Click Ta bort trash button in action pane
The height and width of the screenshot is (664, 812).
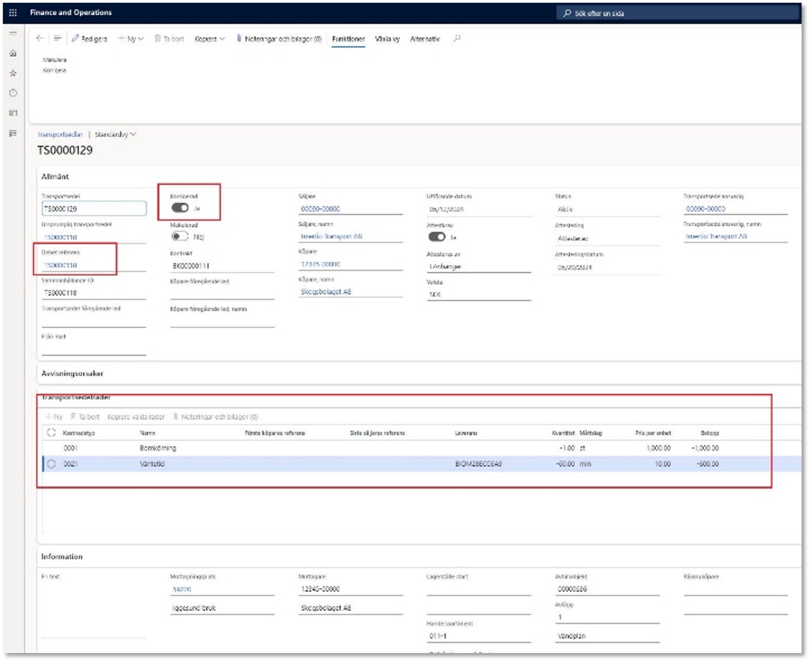point(169,39)
